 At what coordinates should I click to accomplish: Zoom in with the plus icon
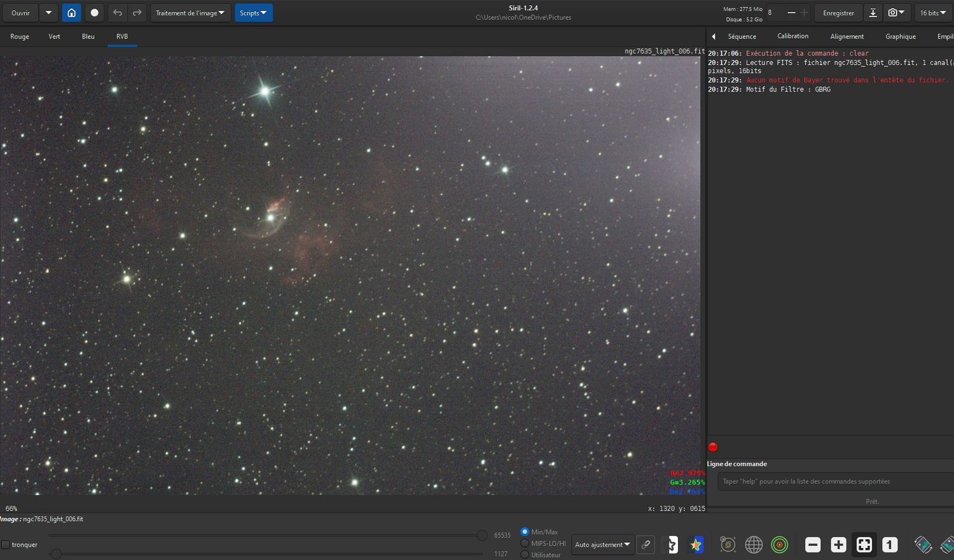(x=838, y=545)
